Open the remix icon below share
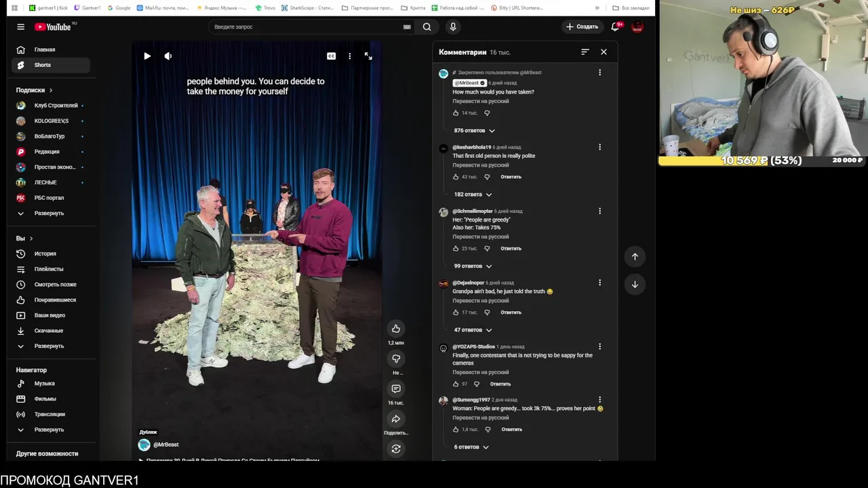This screenshot has width=868, height=488. coord(396,449)
